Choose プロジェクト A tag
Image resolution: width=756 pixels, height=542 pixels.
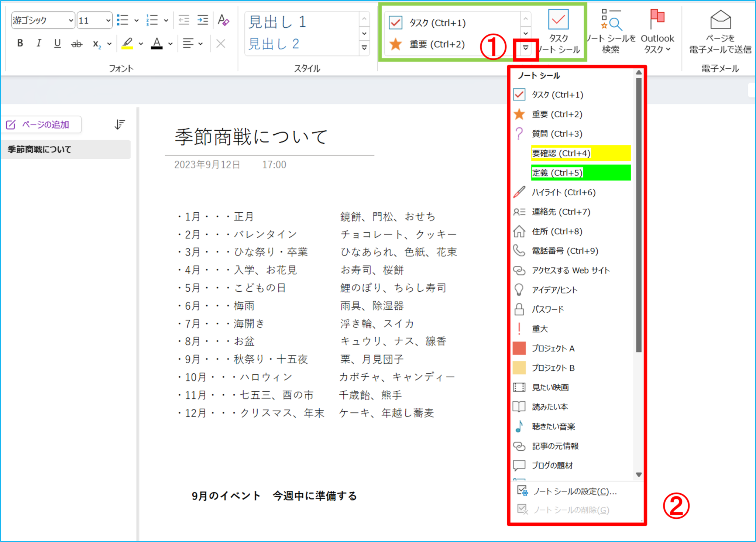pyautogui.click(x=572, y=349)
